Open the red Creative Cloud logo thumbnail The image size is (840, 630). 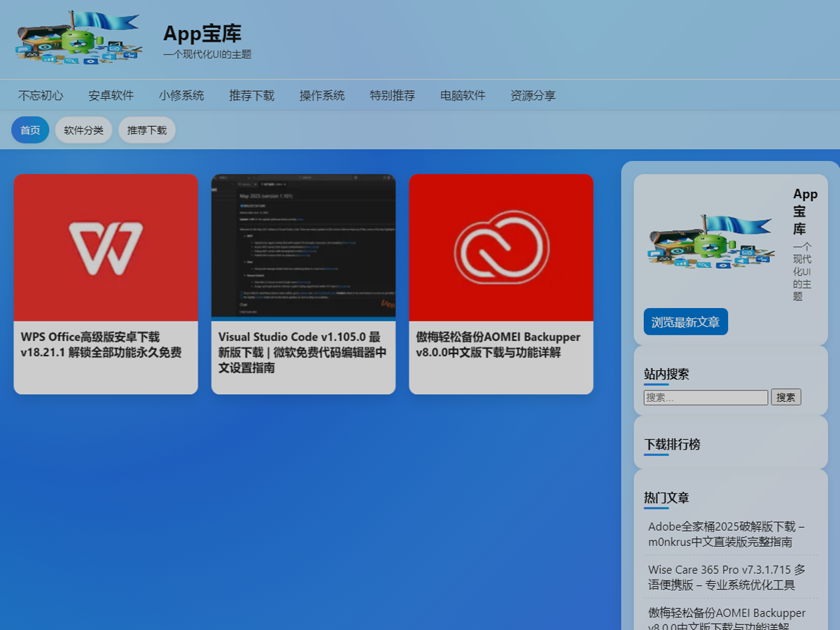(x=501, y=248)
